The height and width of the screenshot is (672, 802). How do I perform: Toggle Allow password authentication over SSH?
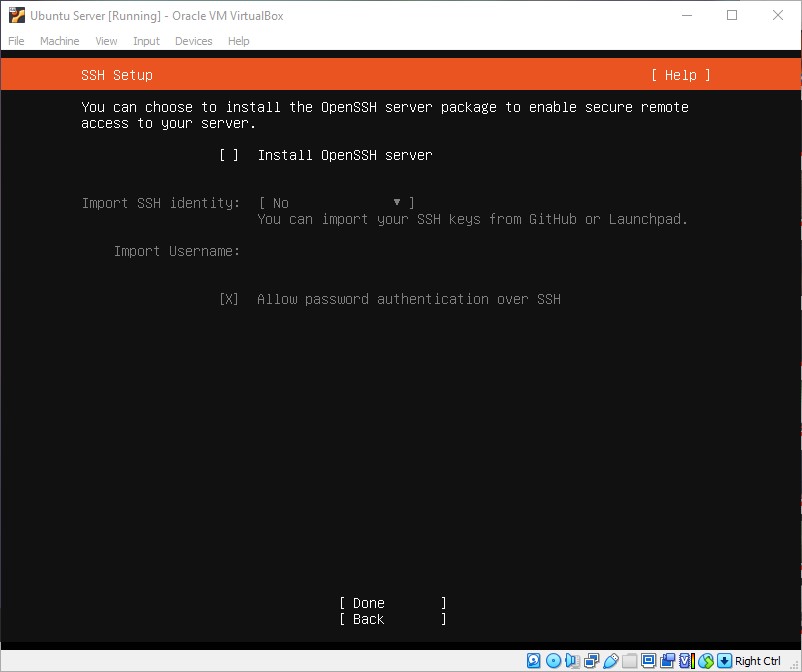pyautogui.click(x=229, y=299)
